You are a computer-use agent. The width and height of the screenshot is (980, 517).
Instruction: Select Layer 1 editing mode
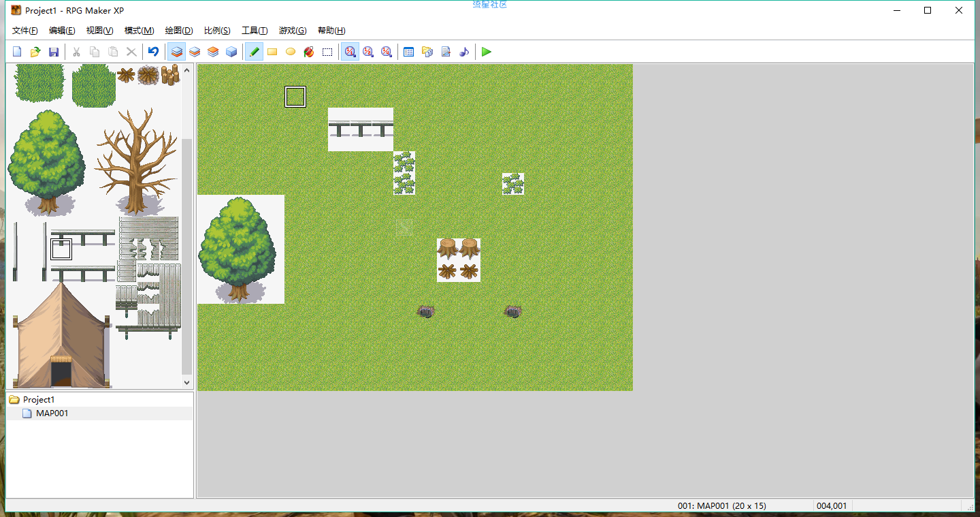click(176, 52)
